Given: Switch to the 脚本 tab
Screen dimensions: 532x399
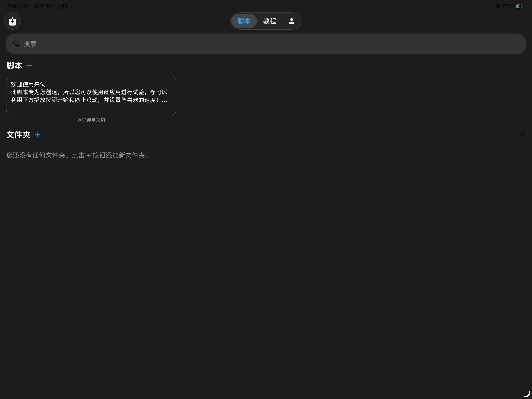Looking at the screenshot, I should coord(244,21).
